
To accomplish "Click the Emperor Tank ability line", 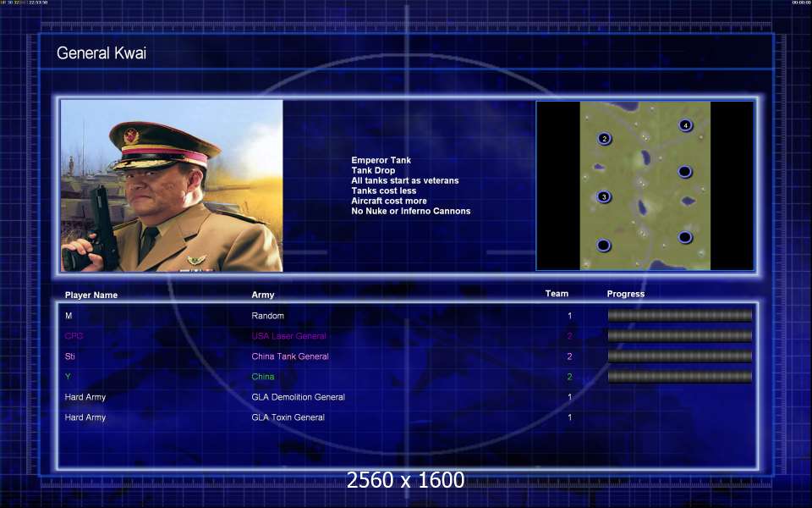I will (x=381, y=160).
